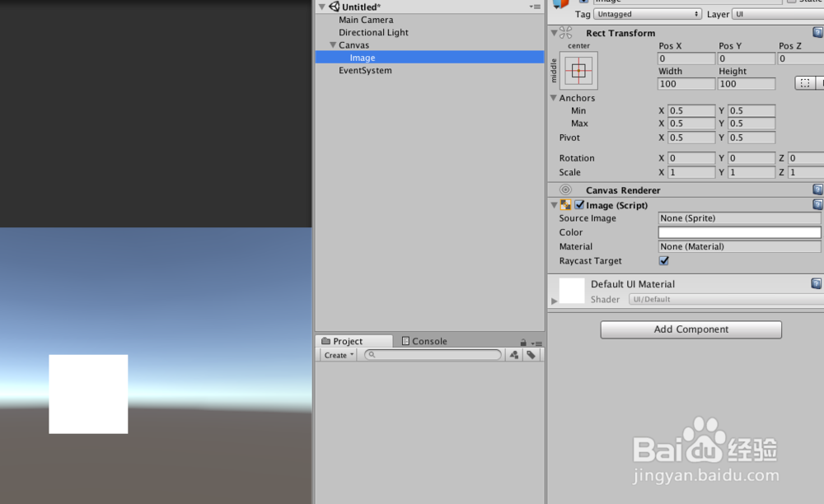Click the Unity scene icon beside Untitled

335,7
